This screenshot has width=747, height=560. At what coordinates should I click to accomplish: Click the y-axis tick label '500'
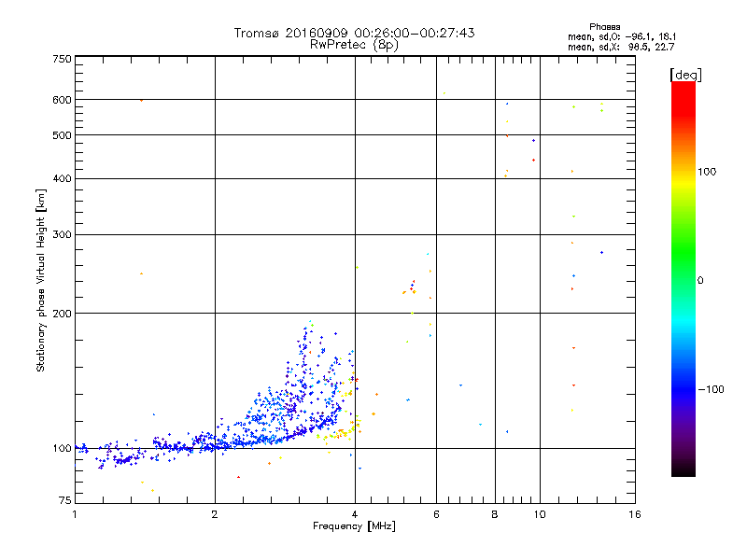tap(63, 135)
